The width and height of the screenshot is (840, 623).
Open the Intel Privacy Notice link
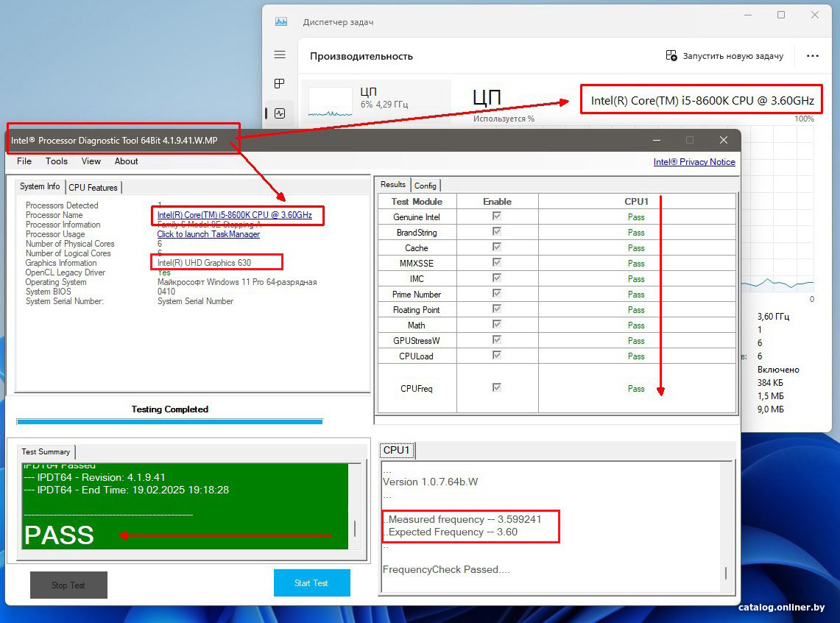(x=693, y=162)
